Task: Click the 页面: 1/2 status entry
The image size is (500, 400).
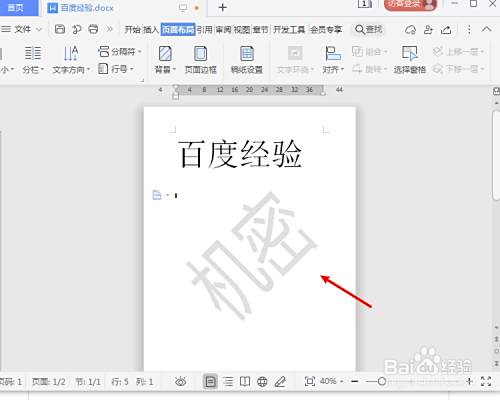Action: 48,381
